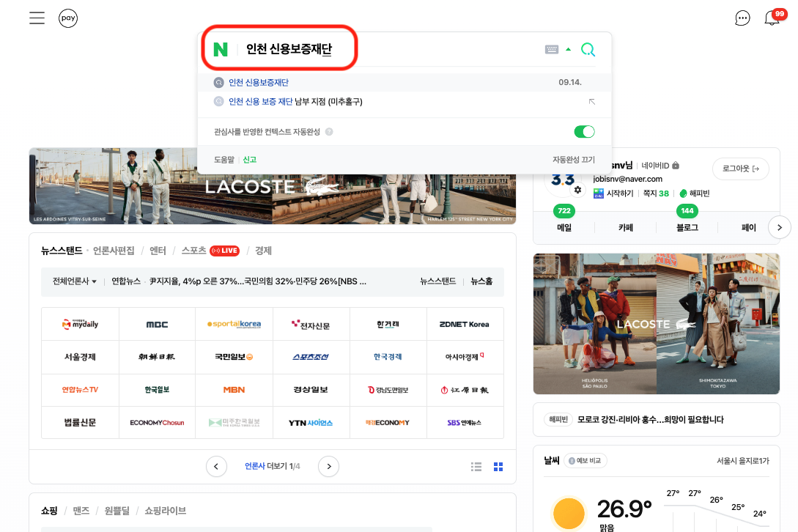Switch to the 경제 news tab

point(263,250)
